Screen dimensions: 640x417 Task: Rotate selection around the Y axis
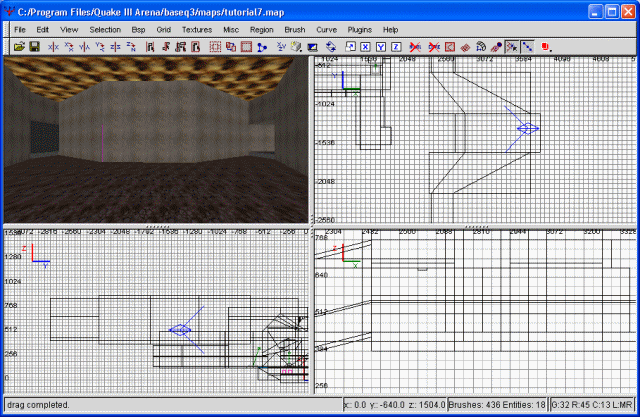100,47
